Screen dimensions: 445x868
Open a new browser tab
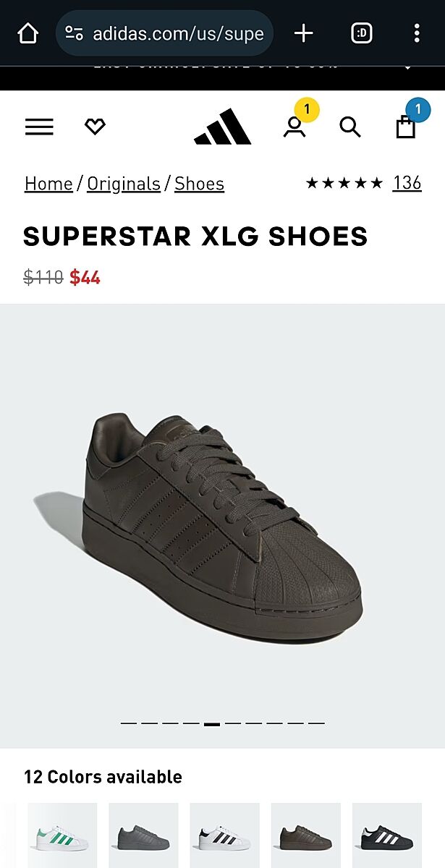click(304, 33)
